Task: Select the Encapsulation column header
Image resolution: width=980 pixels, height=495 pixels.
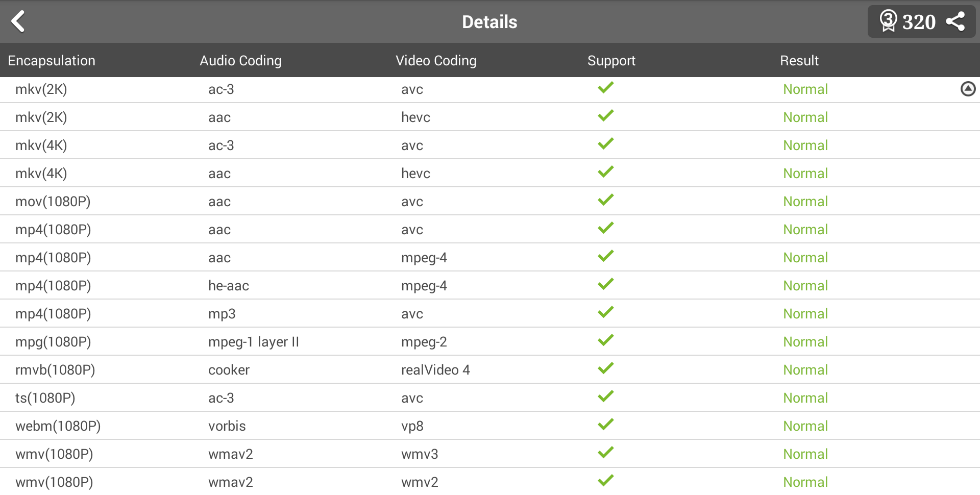Action: (52, 61)
